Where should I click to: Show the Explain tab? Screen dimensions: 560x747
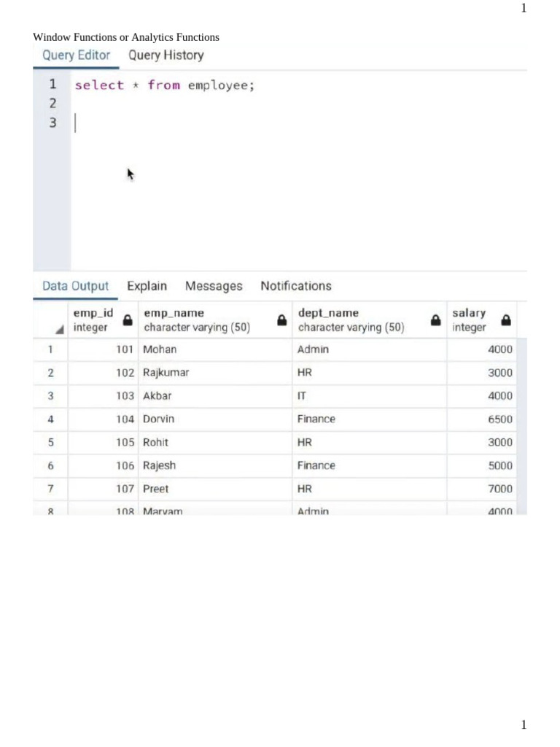click(x=147, y=286)
